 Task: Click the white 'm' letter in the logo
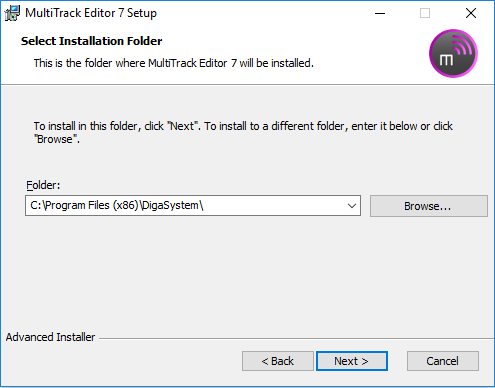point(446,60)
